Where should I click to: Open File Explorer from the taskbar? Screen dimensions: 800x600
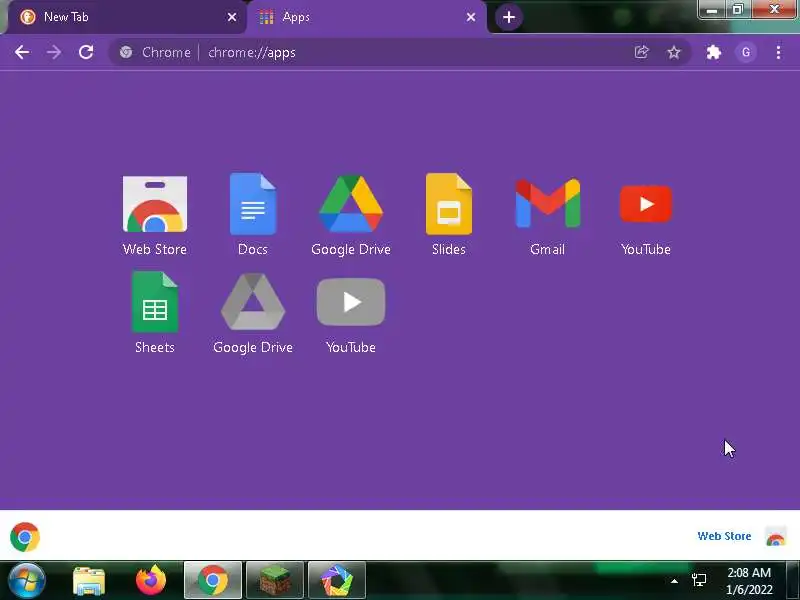(x=89, y=581)
